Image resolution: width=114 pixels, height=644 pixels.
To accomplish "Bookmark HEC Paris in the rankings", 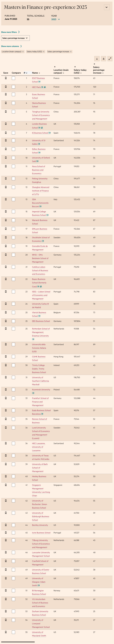I will click(x=6, y=87).
